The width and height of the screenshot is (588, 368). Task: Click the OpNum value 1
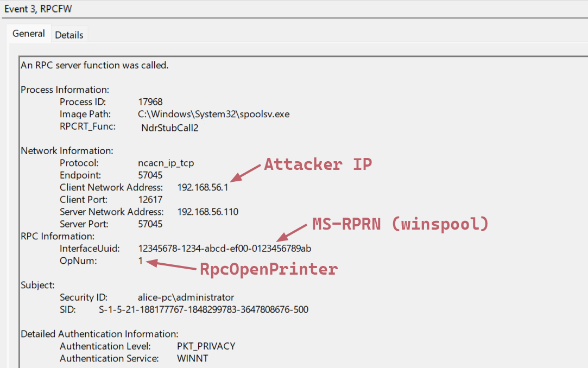click(x=140, y=261)
